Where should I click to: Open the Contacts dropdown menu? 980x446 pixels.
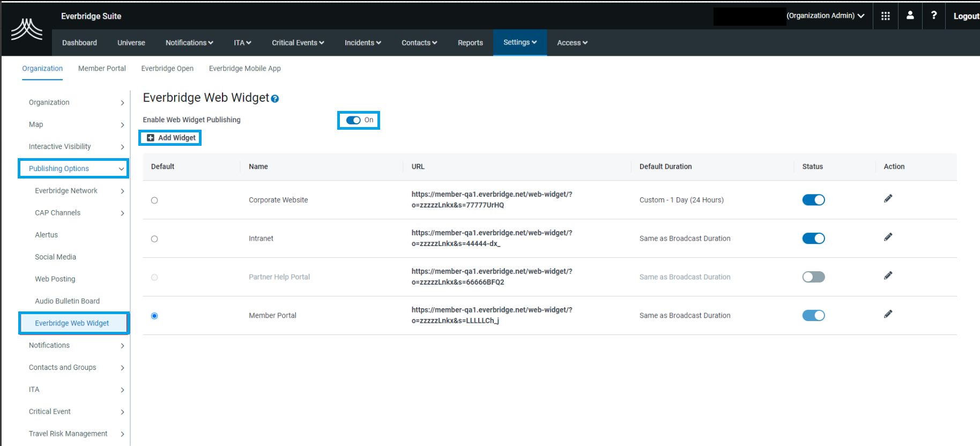(x=419, y=43)
